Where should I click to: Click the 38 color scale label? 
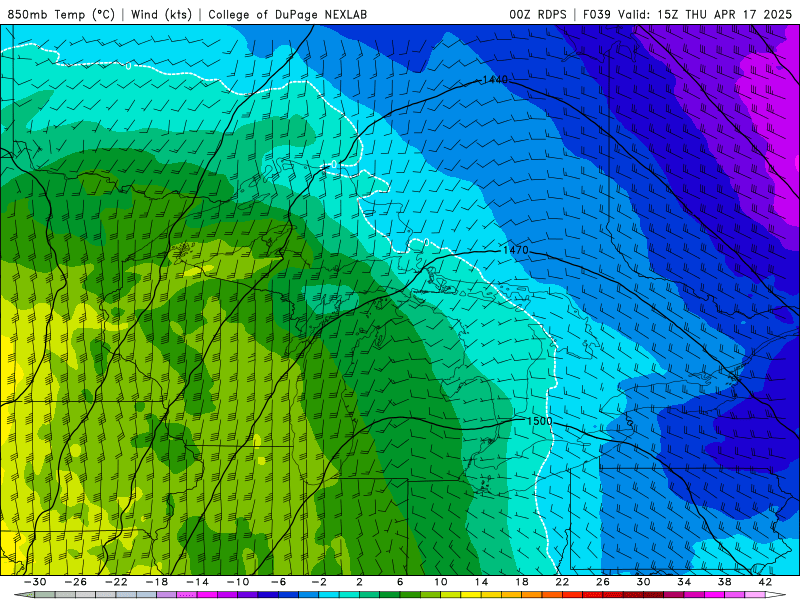724,582
